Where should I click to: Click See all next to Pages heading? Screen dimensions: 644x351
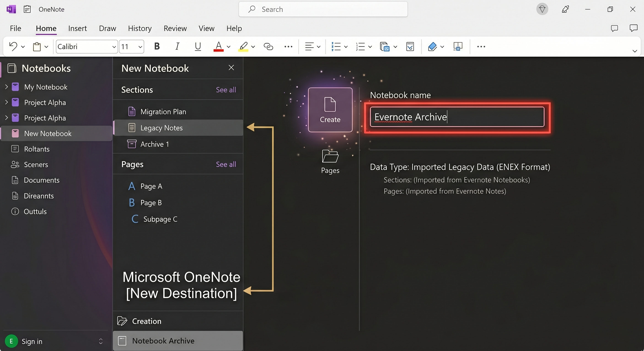(x=226, y=164)
